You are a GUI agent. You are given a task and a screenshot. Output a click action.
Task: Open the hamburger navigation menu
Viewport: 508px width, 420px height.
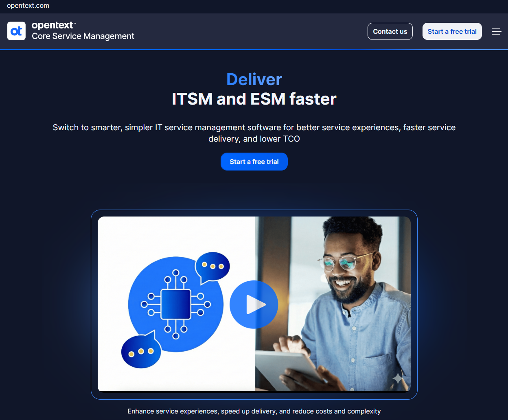496,31
